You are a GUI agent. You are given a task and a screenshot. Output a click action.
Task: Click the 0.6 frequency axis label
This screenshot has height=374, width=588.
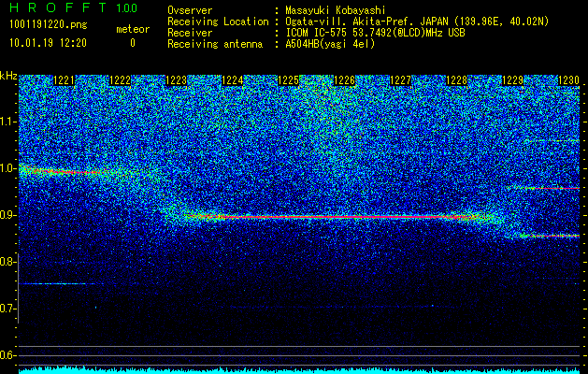point(7,355)
